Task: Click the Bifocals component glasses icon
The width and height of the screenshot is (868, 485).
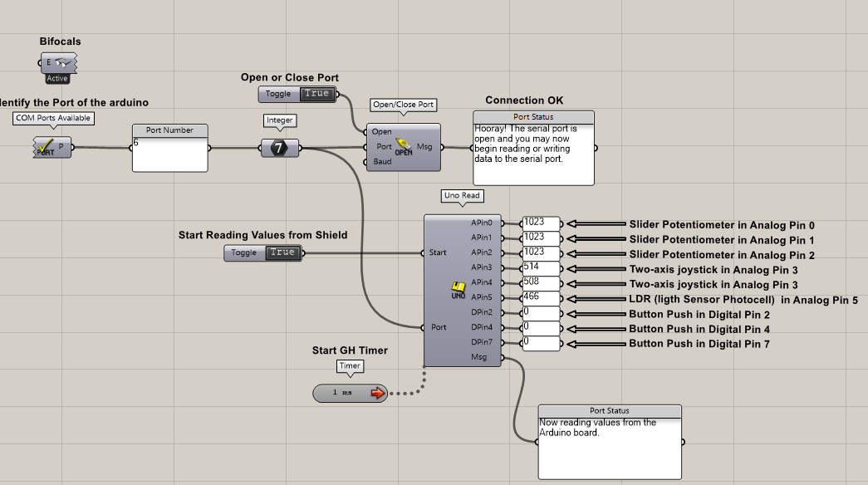Action: [x=64, y=62]
